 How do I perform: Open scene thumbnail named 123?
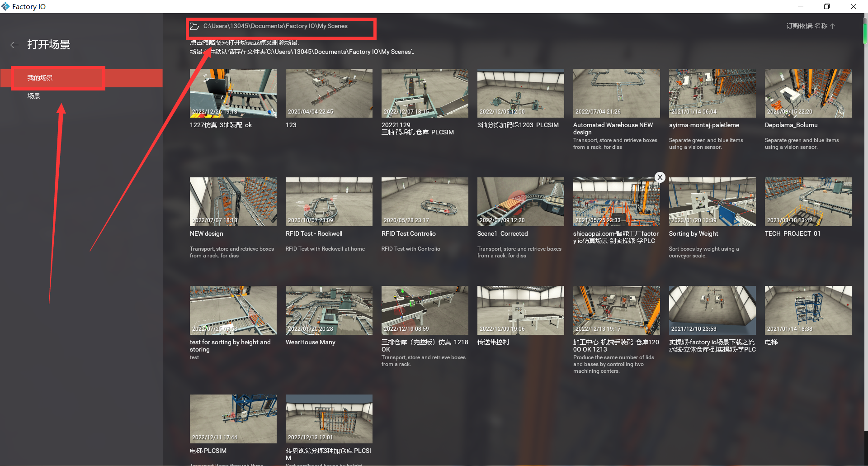coord(329,93)
